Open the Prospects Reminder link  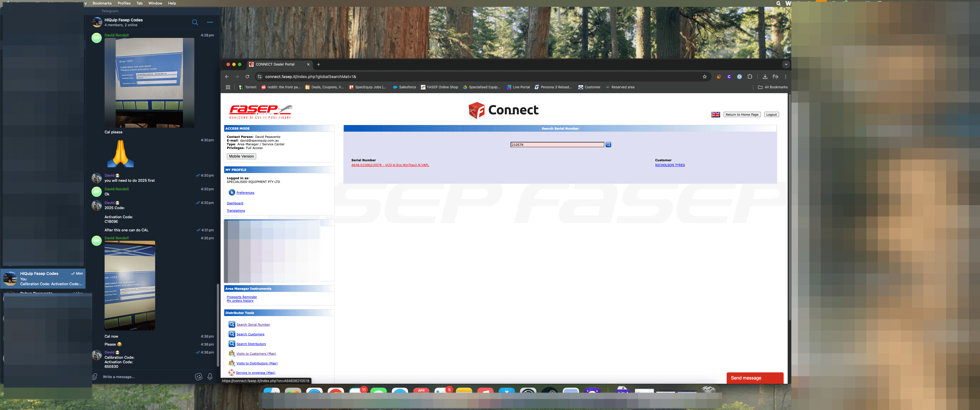(x=242, y=297)
